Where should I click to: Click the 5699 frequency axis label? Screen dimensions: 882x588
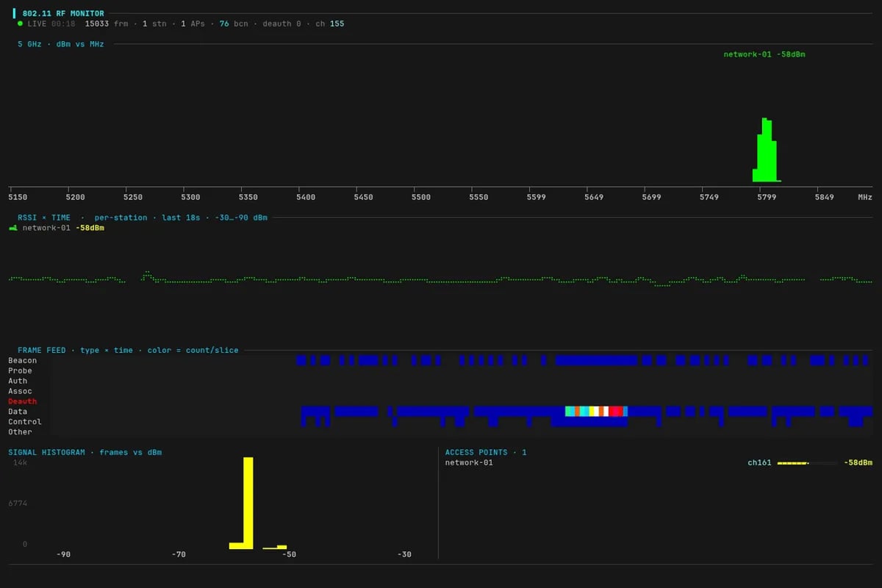(651, 197)
